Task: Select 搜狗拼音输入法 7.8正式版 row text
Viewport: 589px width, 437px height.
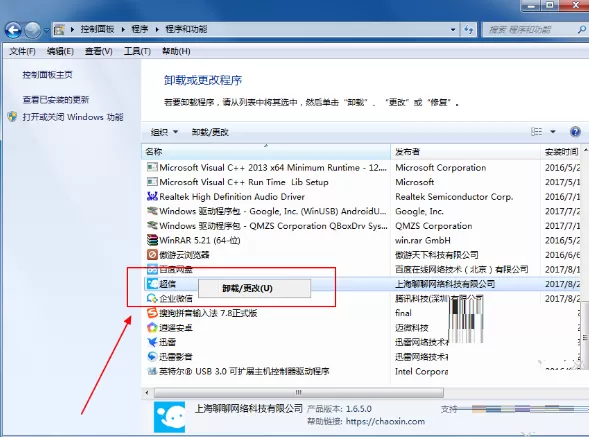Action: point(208,313)
